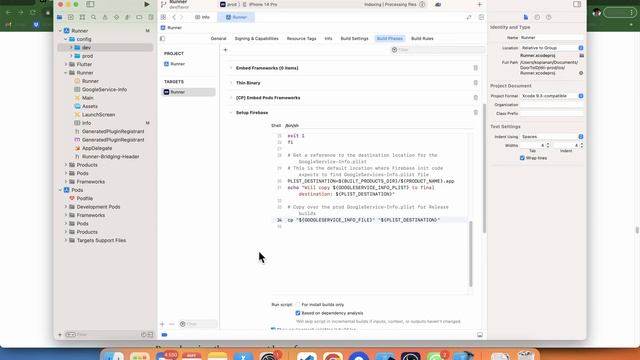The width and height of the screenshot is (640, 360).
Task: Toggle the debug area button at bottom right
Action: [480, 335]
